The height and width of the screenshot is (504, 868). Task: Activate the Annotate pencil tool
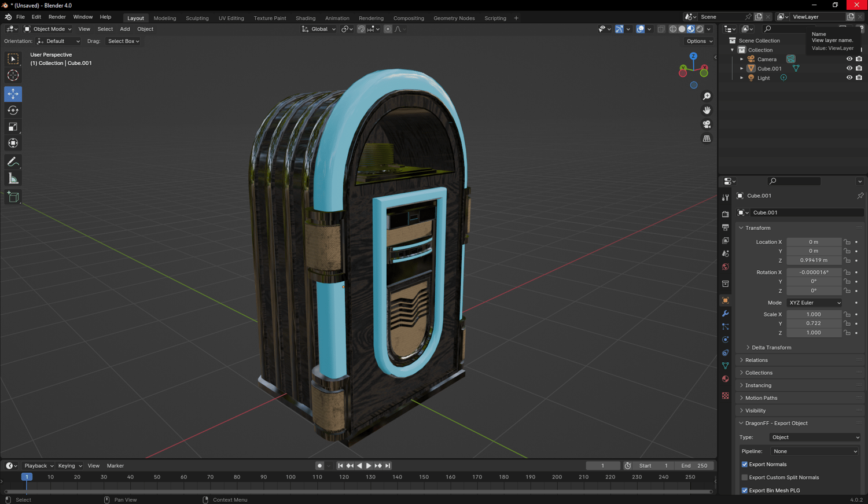13,162
